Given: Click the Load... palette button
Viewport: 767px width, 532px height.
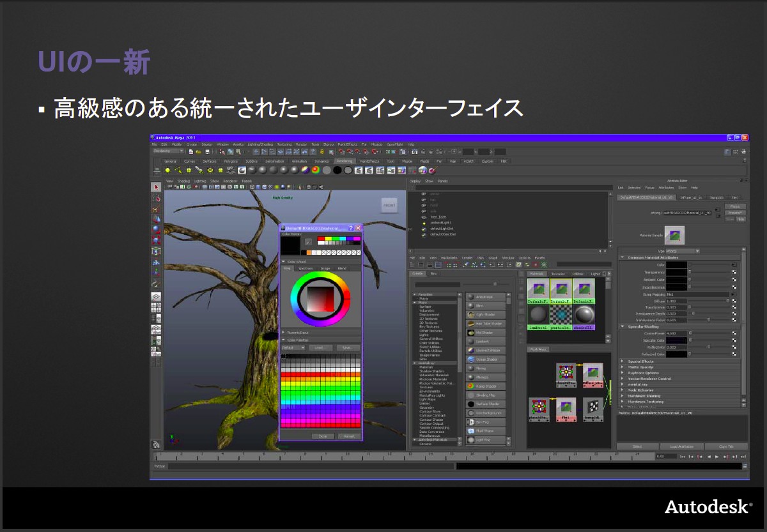Looking at the screenshot, I should click(x=320, y=348).
